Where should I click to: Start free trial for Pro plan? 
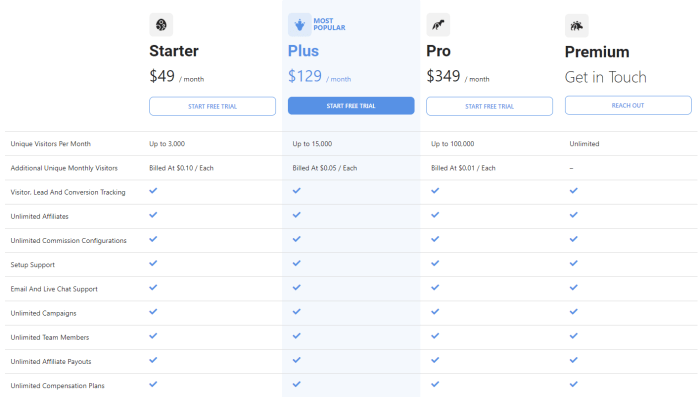489,106
